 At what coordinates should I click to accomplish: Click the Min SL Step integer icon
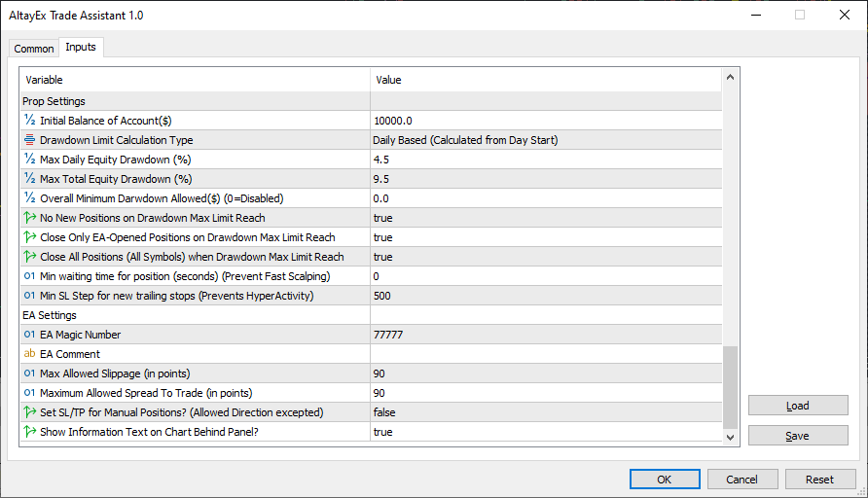(29, 295)
